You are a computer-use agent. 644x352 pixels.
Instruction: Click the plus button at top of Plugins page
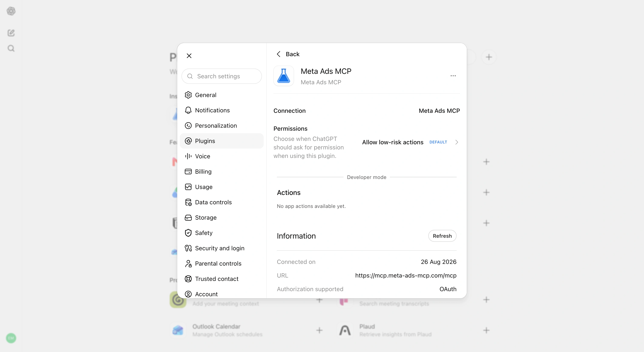click(489, 57)
